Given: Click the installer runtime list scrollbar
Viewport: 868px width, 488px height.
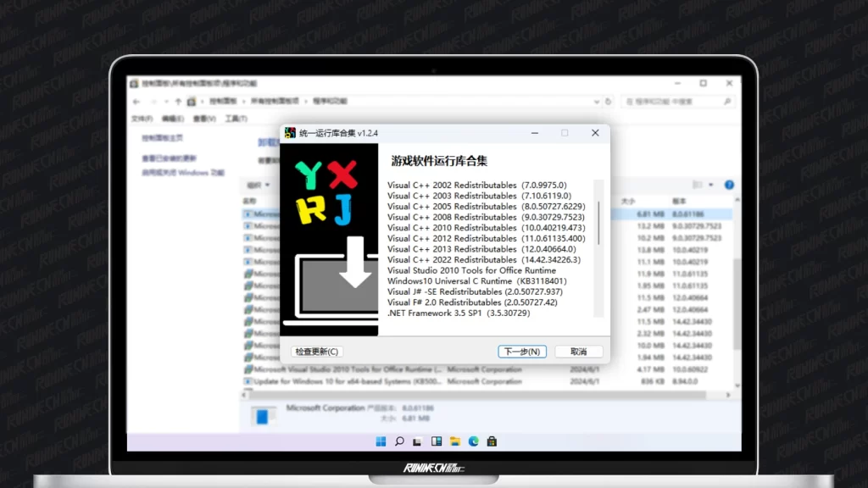Looking at the screenshot, I should pos(599,222).
